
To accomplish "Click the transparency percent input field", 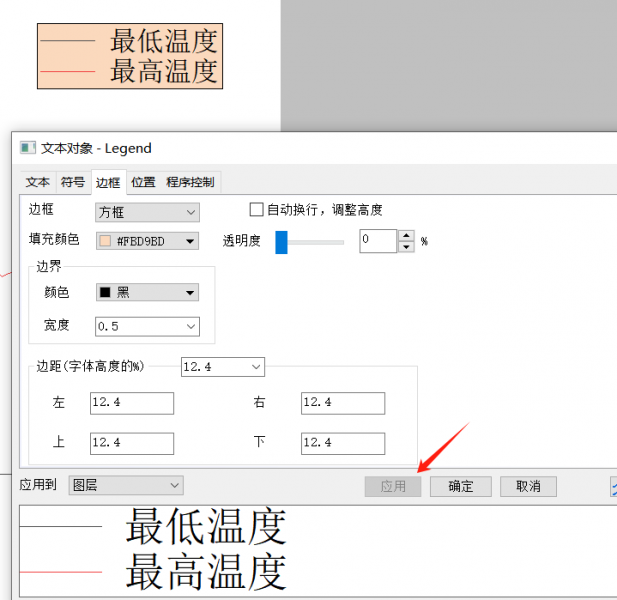I will pyautogui.click(x=378, y=240).
